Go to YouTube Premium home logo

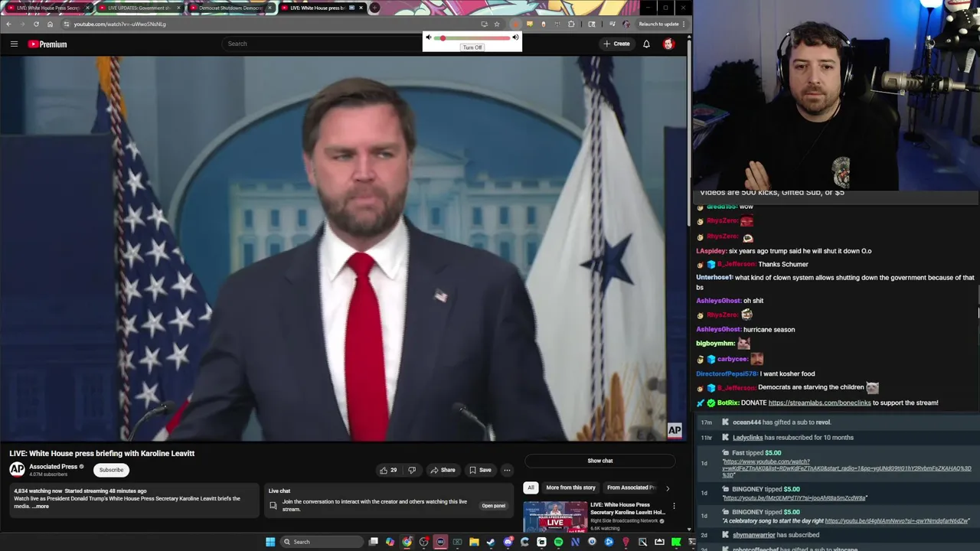pyautogui.click(x=47, y=44)
